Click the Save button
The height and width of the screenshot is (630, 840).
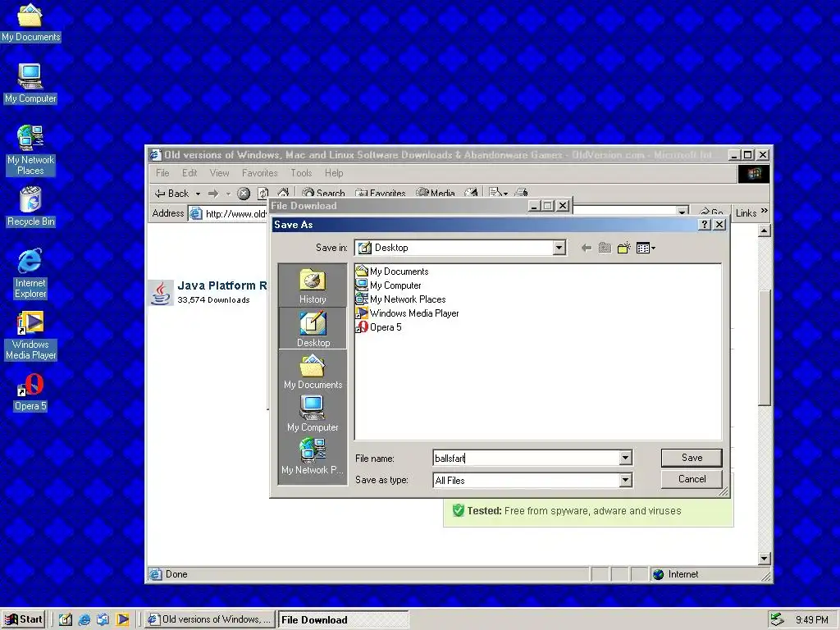click(692, 458)
